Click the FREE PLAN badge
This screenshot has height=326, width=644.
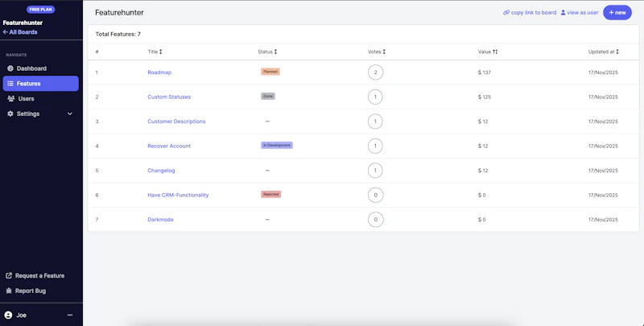pos(41,10)
